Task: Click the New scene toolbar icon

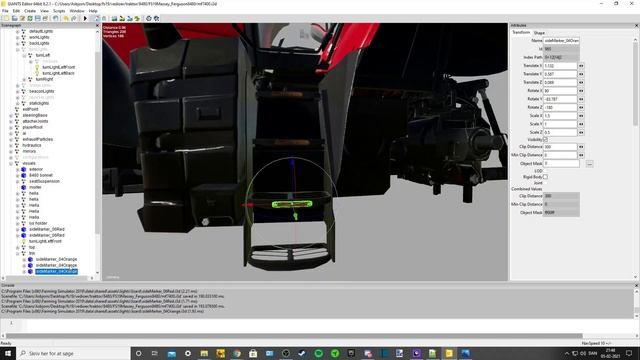Action: click(x=7, y=18)
